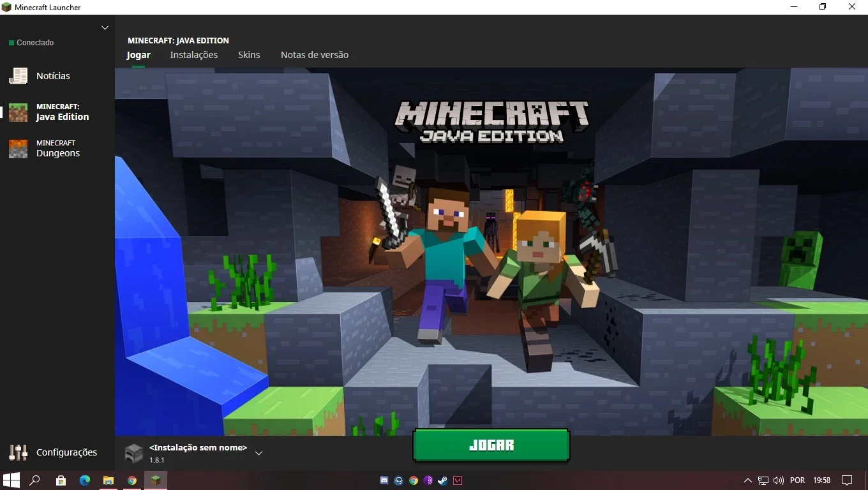Open Configurações sliders icon
Viewport: 868px width, 490px height.
[18, 452]
